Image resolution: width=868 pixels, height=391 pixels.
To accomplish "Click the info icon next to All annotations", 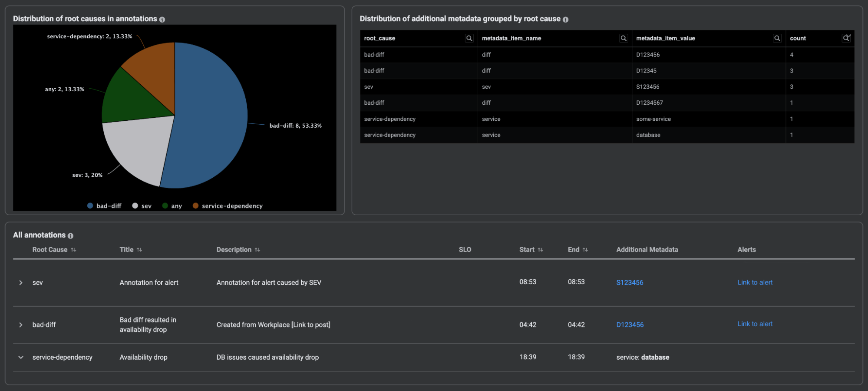I will coord(71,235).
